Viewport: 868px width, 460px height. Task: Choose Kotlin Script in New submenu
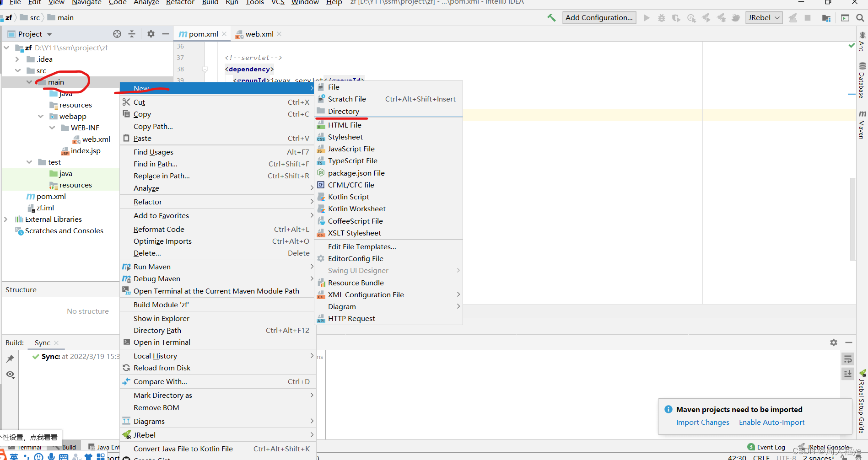pyautogui.click(x=389, y=197)
